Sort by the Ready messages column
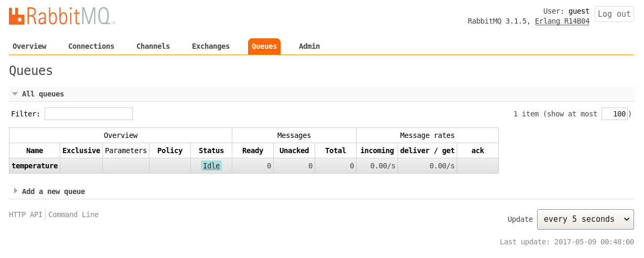Image resolution: width=644 pixels, height=258 pixels. tap(253, 150)
